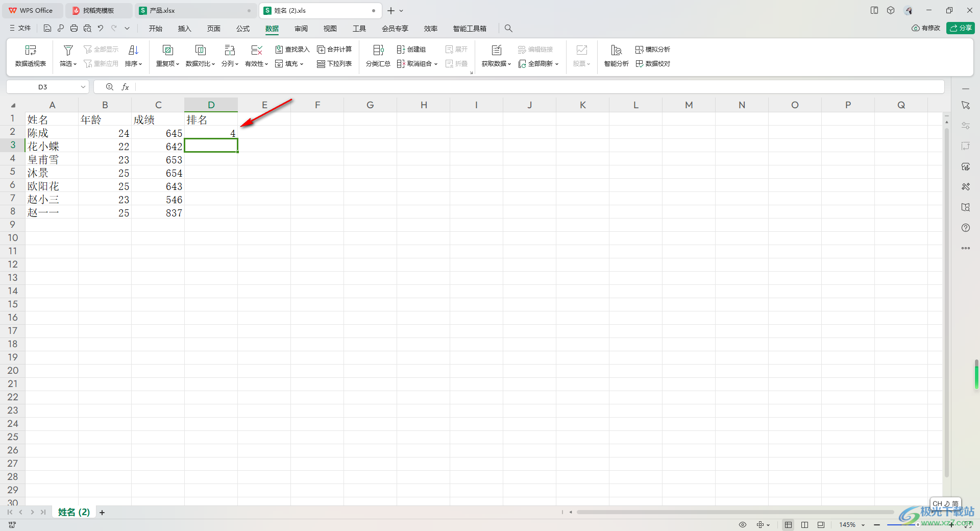
Task: Open the 排序 sort dropdown
Action: (133, 64)
